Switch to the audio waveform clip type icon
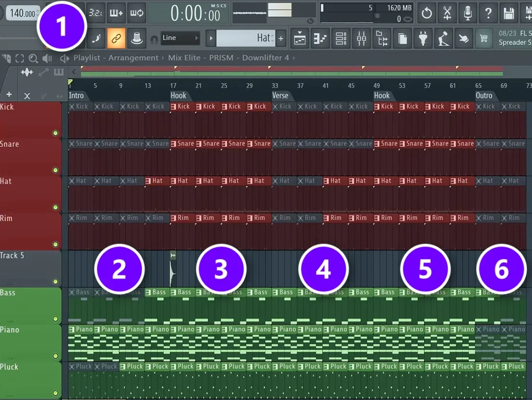 pos(27,72)
